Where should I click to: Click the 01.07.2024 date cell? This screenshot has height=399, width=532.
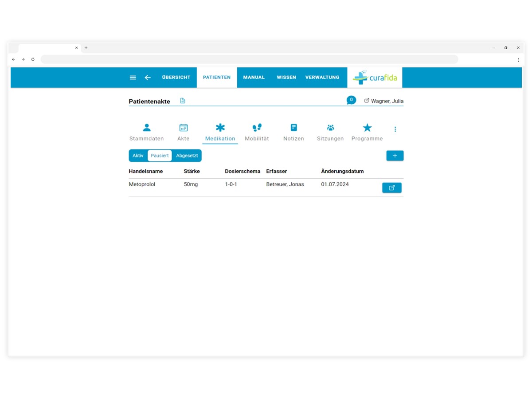(335, 184)
